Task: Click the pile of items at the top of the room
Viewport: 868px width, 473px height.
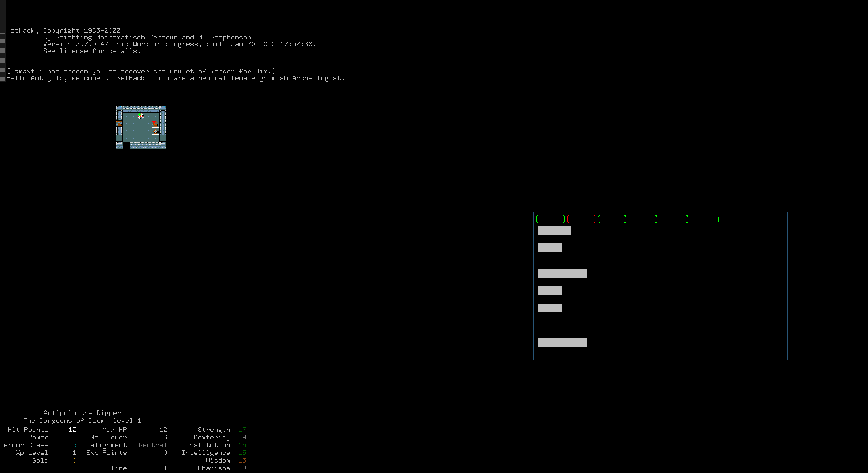Action: 141,116
